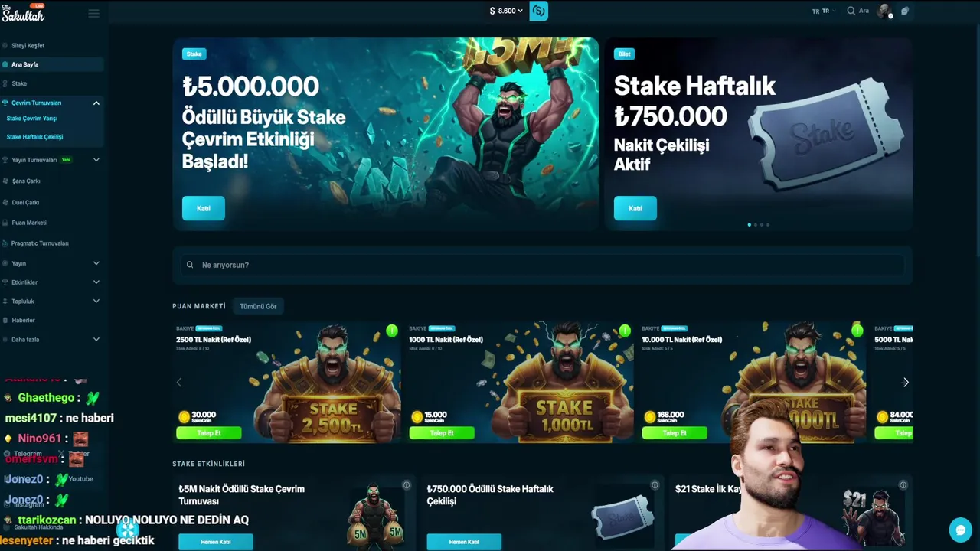Select Puan Marketi in the sidebar
Viewport: 980px width, 551px height.
pos(29,223)
